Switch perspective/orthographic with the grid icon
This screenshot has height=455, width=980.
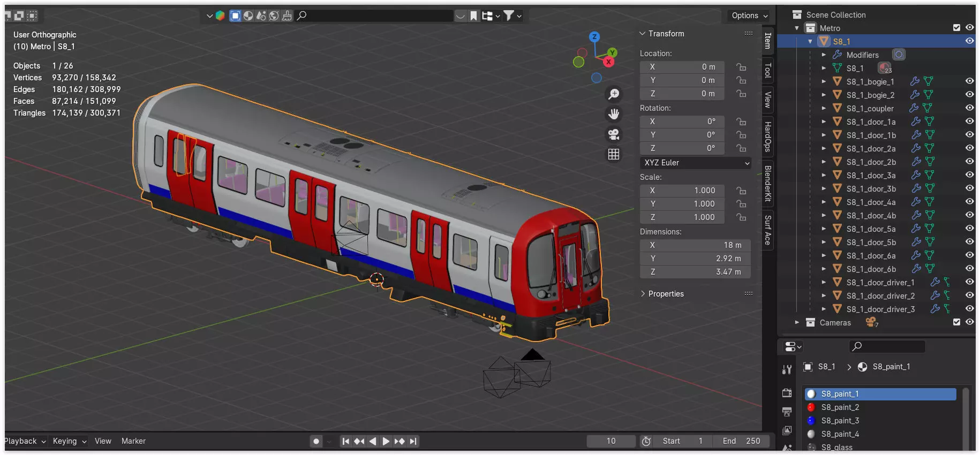[614, 154]
